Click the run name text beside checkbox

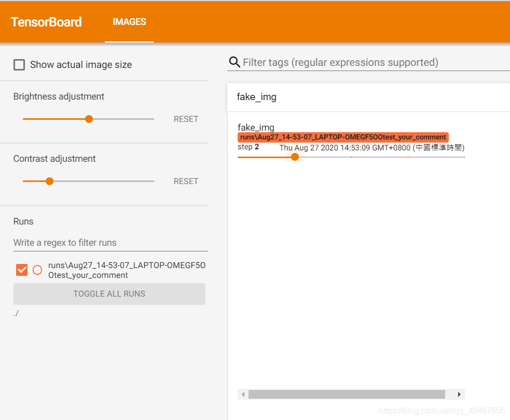[127, 270]
